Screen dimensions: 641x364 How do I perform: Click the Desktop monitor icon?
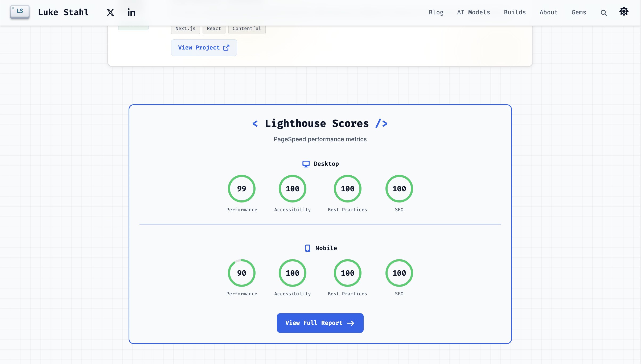pos(306,164)
